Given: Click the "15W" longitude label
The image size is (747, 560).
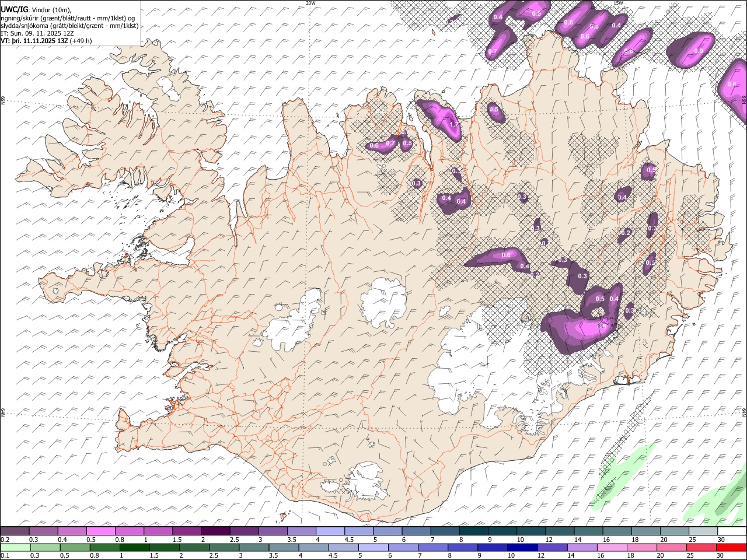Looking at the screenshot, I should (618, 3).
